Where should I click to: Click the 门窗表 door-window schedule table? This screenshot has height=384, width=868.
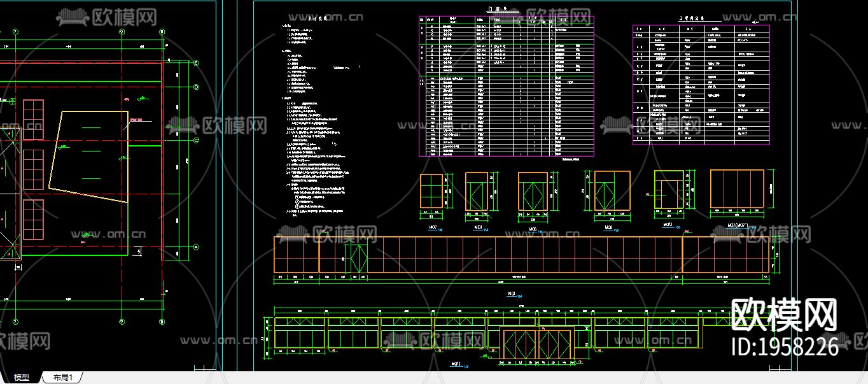(x=506, y=86)
